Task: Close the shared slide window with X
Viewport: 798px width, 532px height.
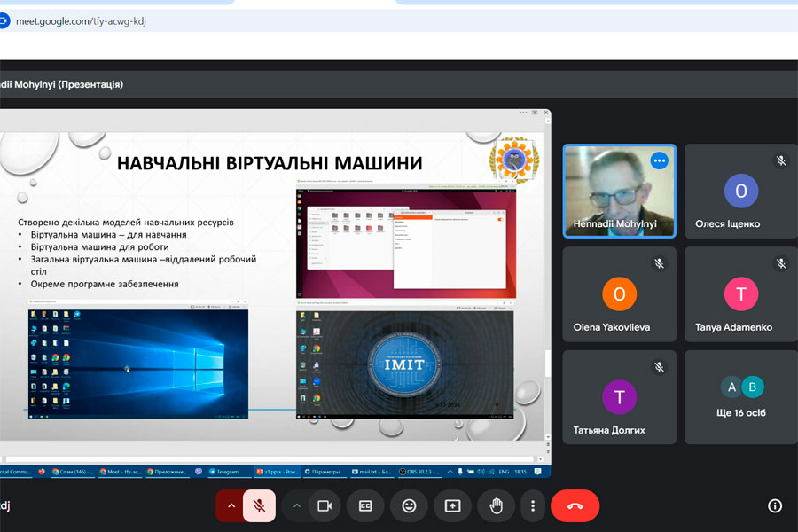Action: point(545,112)
